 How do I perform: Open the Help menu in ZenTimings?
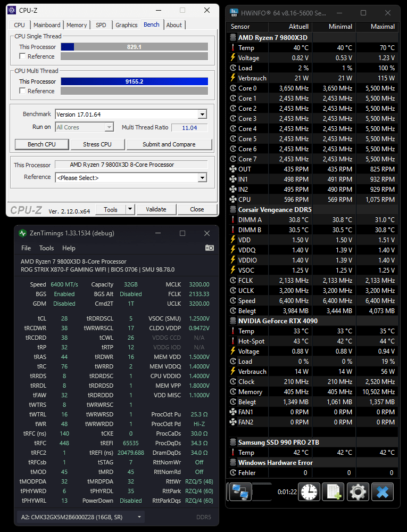pyautogui.click(x=69, y=248)
